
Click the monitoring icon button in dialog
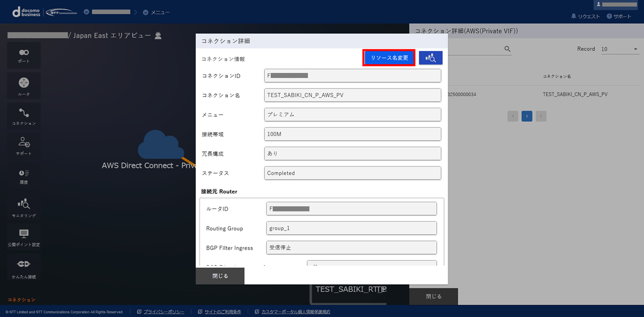430,58
